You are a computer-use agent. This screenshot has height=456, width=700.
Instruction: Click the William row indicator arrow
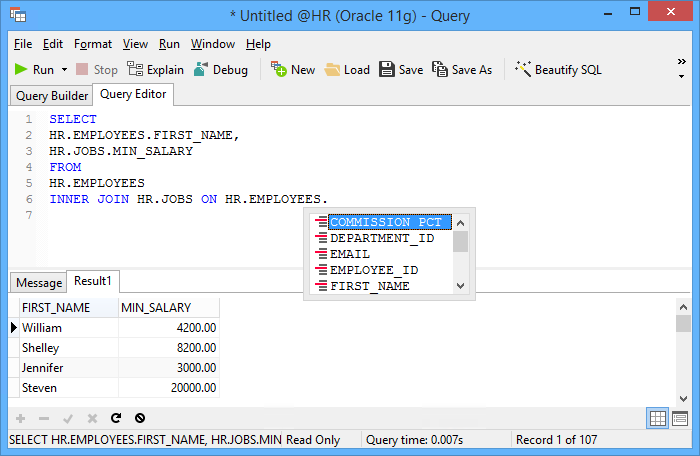tap(14, 328)
